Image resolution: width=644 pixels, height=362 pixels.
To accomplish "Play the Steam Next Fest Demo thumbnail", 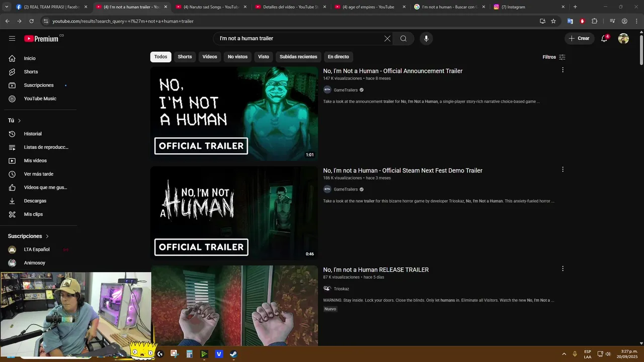I will pos(234,213).
